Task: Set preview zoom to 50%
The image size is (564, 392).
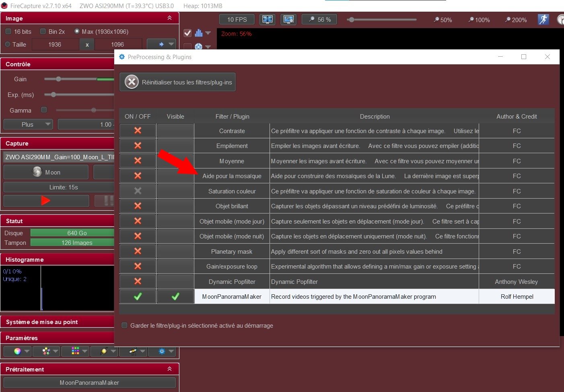Action: pyautogui.click(x=443, y=20)
